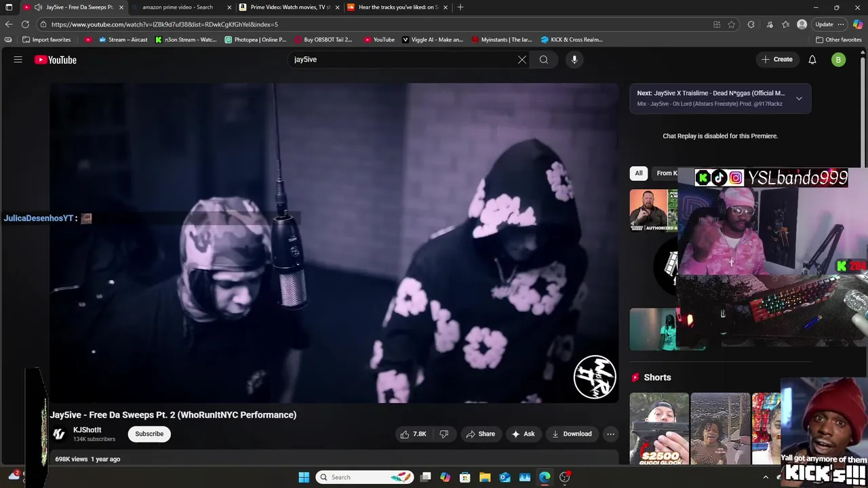This screenshot has height=488, width=868.
Task: Open Viggle AI bookmark
Action: coord(433,40)
